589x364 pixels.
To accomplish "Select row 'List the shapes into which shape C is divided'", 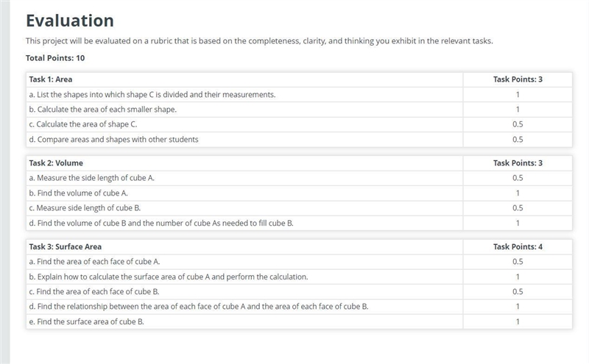I will (299, 95).
